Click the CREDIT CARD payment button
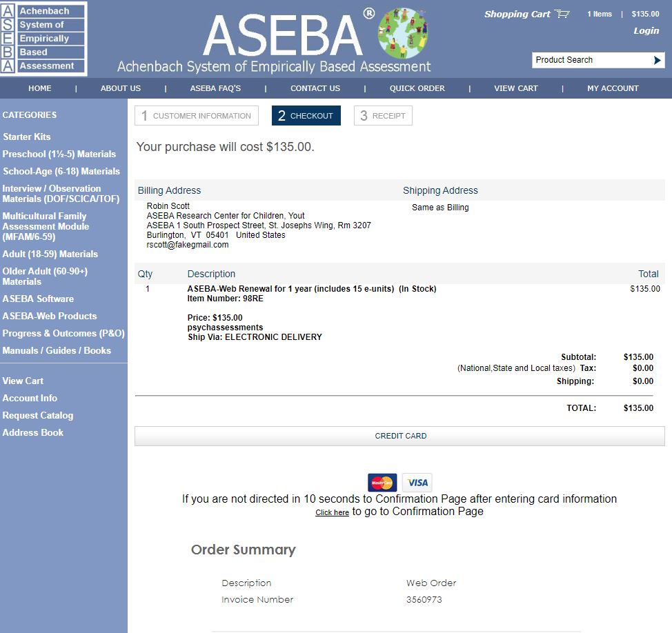672x633 pixels. 400,435
